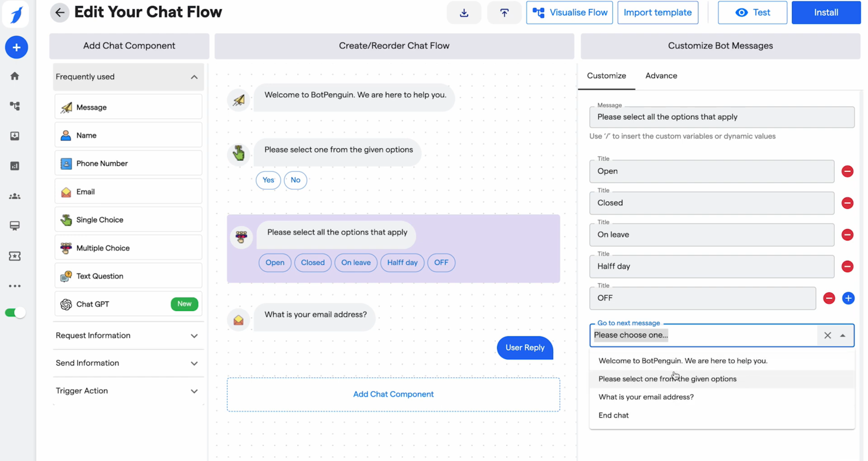Open the analytics bar-chart icon in the sidebar
Screen dimensions: 868x461
tap(16, 166)
